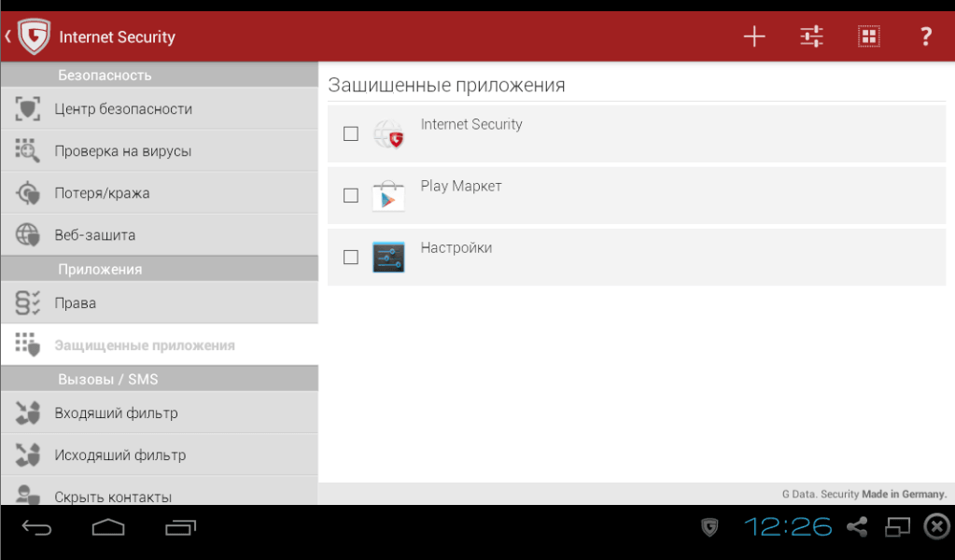Tap the share icon in system bar
The image size is (955, 560).
click(x=856, y=527)
